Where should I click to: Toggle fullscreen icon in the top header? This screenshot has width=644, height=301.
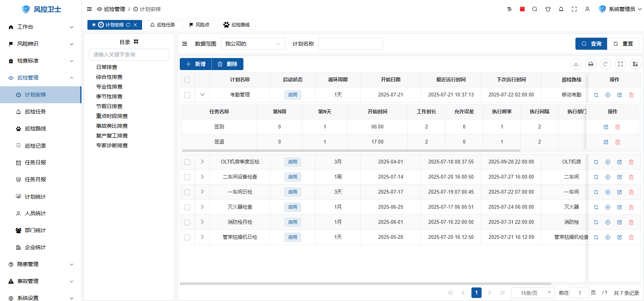574,9
